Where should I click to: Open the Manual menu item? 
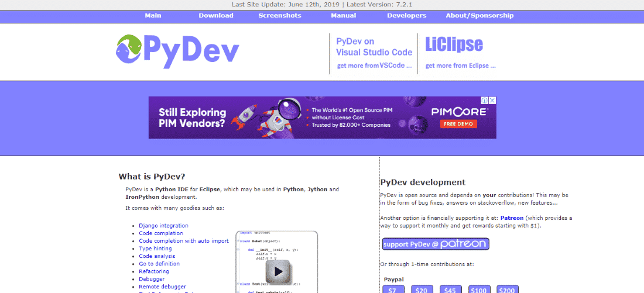343,16
